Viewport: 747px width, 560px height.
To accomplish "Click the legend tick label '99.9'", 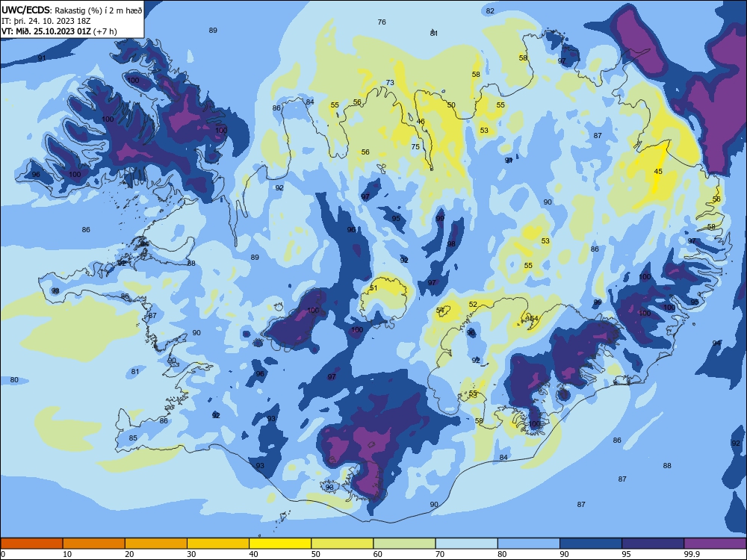I will 691,554.
